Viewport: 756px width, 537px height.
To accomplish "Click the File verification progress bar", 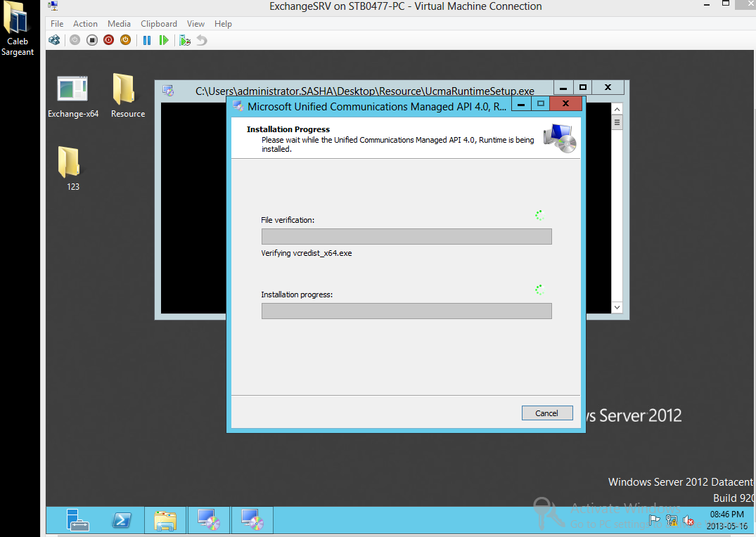I will click(406, 237).
